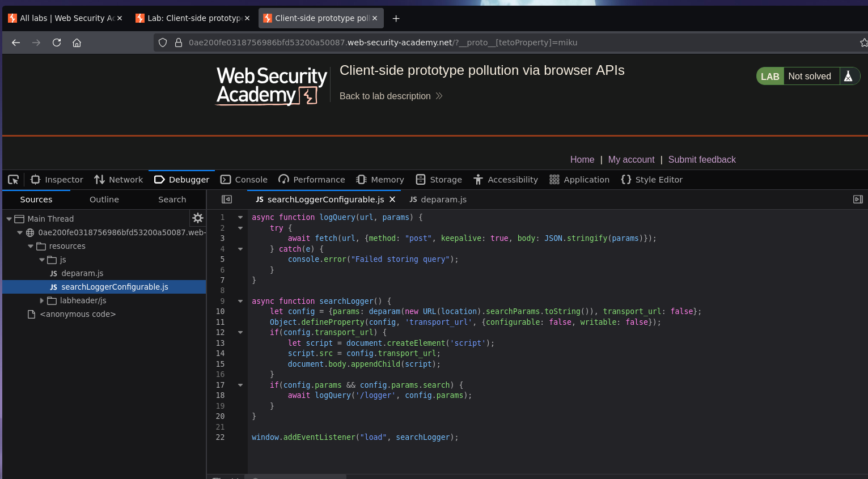Collapse the js folder

pos(41,260)
